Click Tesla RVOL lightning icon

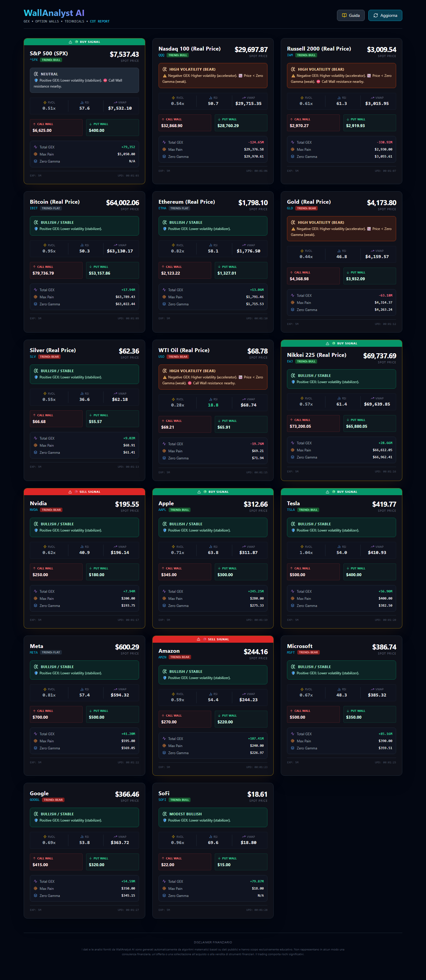pyautogui.click(x=302, y=547)
